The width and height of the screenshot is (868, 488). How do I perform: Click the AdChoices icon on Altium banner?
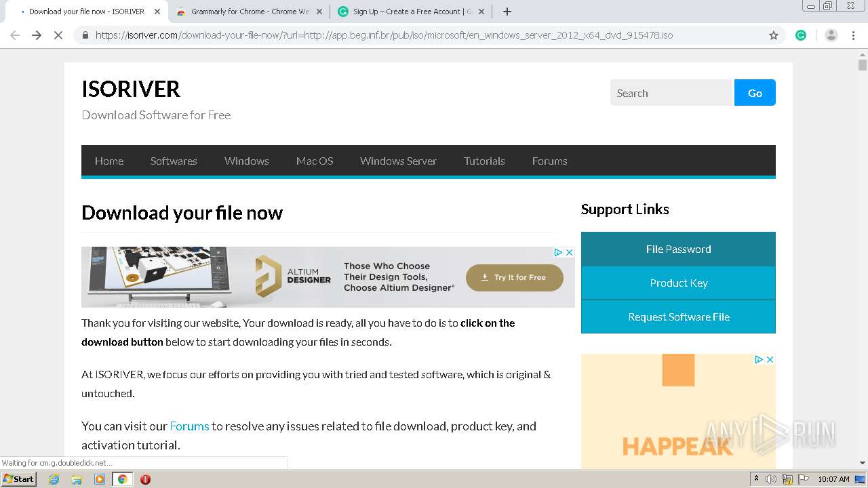pos(558,252)
